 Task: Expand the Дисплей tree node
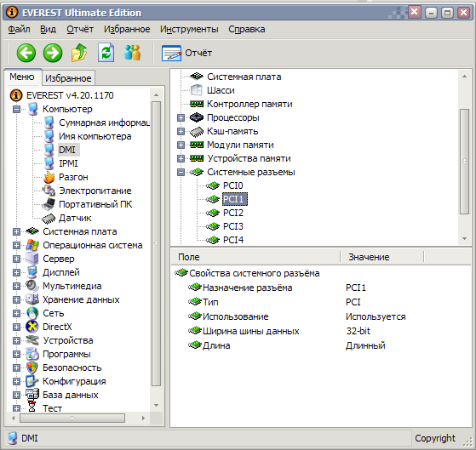click(16, 272)
